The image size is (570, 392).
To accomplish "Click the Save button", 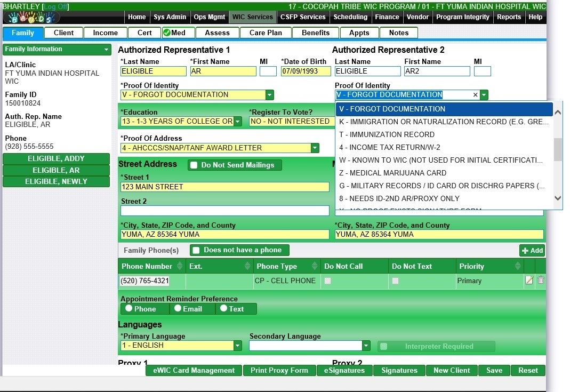I will [494, 371].
